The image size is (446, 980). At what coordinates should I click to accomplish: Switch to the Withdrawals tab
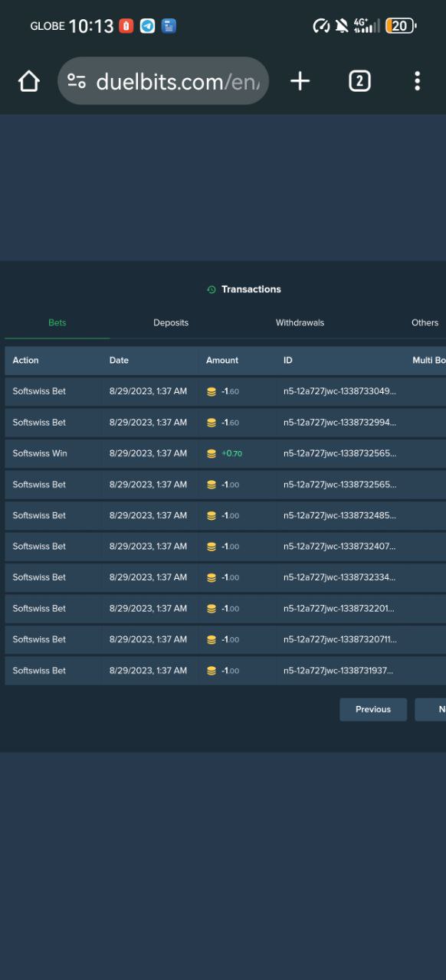[x=300, y=323]
